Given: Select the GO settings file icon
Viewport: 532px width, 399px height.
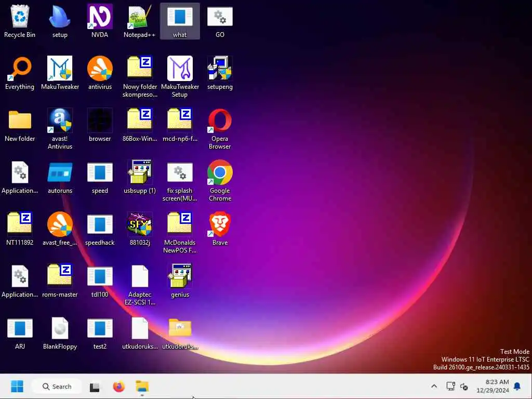Looking at the screenshot, I should [x=220, y=21].
